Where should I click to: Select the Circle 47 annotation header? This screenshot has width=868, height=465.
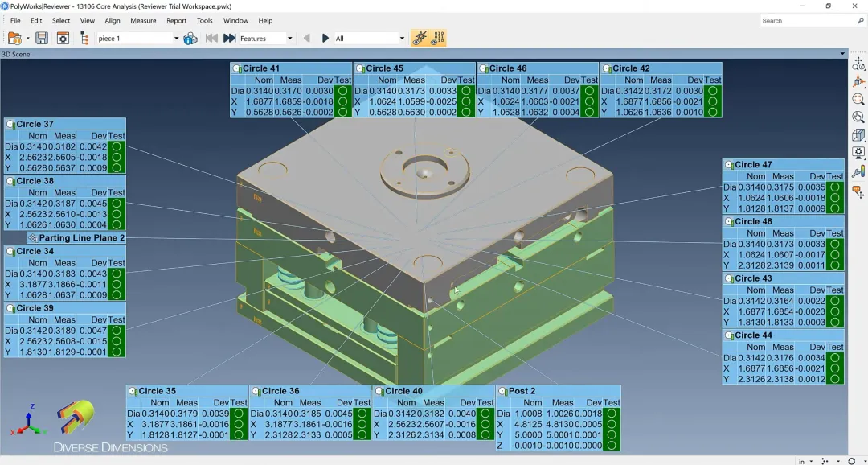[784, 165]
